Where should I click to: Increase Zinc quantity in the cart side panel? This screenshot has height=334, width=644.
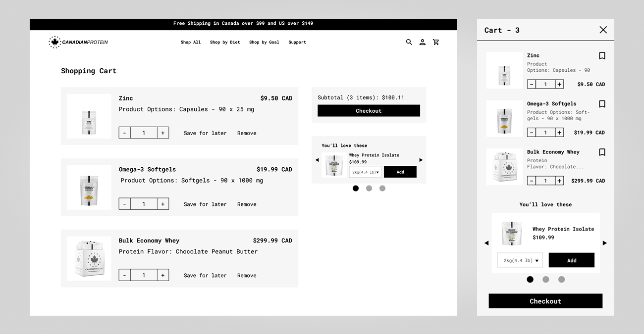(559, 84)
